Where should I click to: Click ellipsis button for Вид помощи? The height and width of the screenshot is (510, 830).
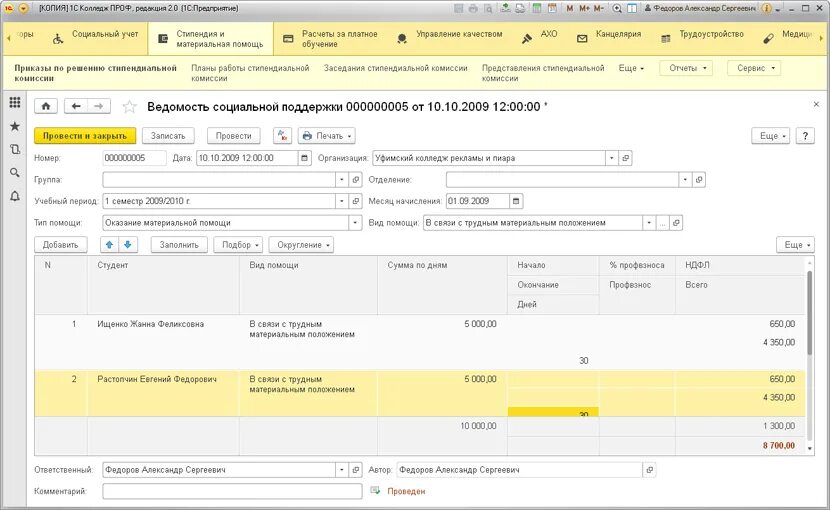point(663,223)
